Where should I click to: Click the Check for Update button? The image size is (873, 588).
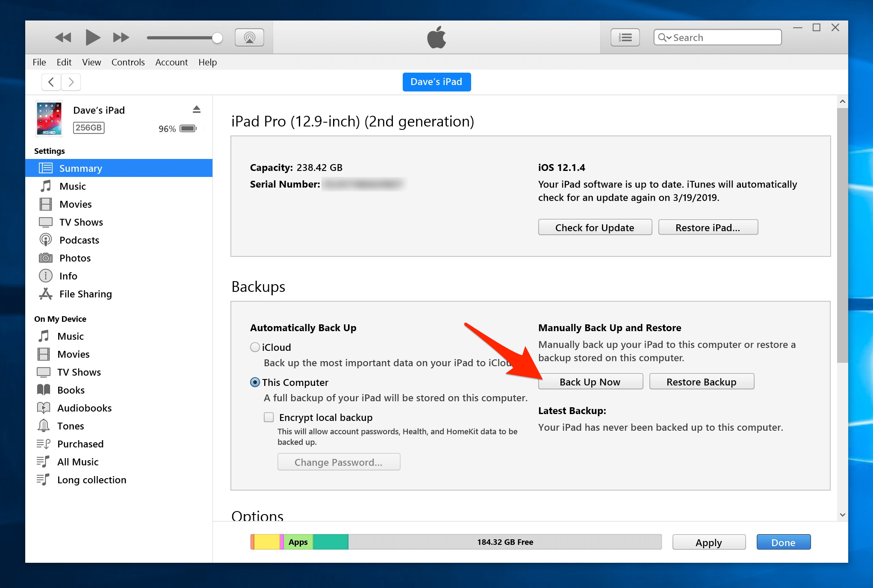(x=594, y=227)
